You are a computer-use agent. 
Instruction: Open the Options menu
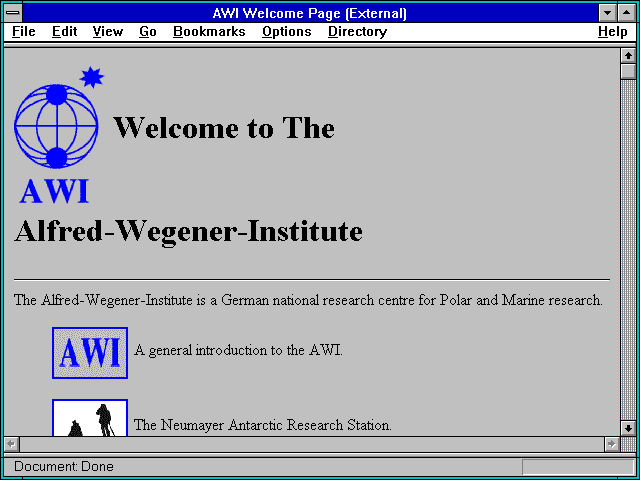[287, 31]
